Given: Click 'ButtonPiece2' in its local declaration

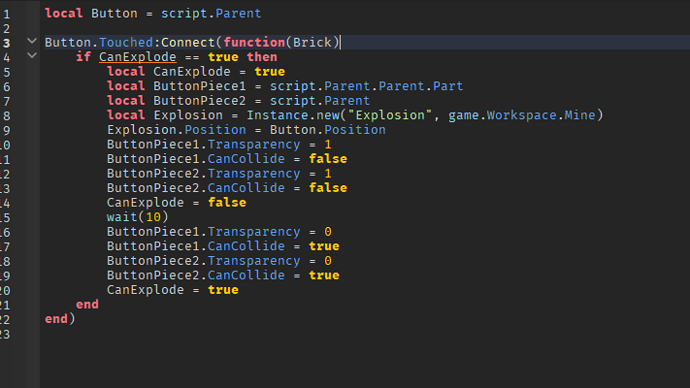Looking at the screenshot, I should [x=199, y=101].
